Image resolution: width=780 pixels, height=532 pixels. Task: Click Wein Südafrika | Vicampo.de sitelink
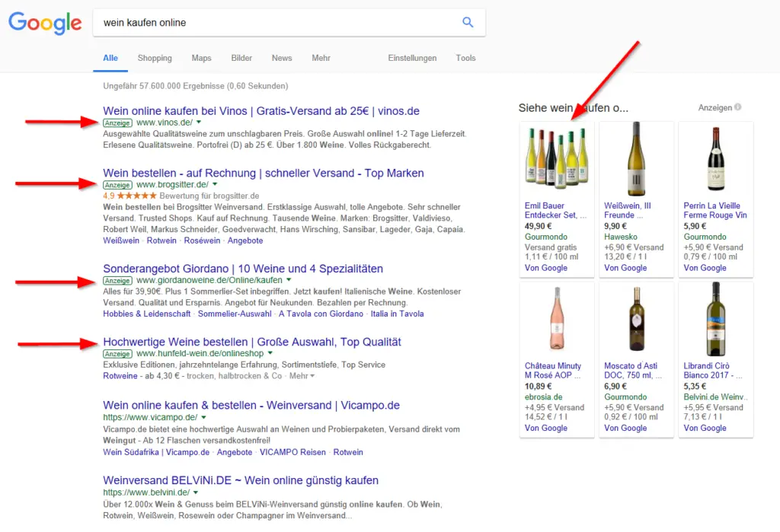pos(156,452)
